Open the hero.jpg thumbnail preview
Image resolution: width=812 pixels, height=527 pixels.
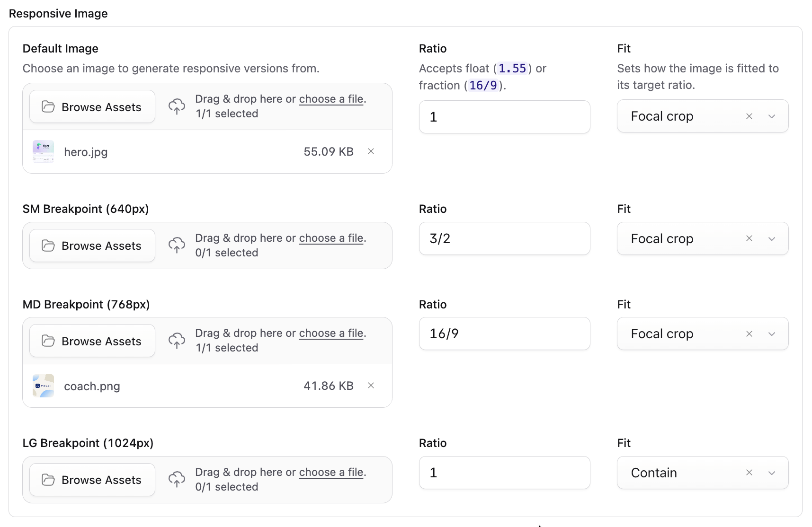[43, 152]
